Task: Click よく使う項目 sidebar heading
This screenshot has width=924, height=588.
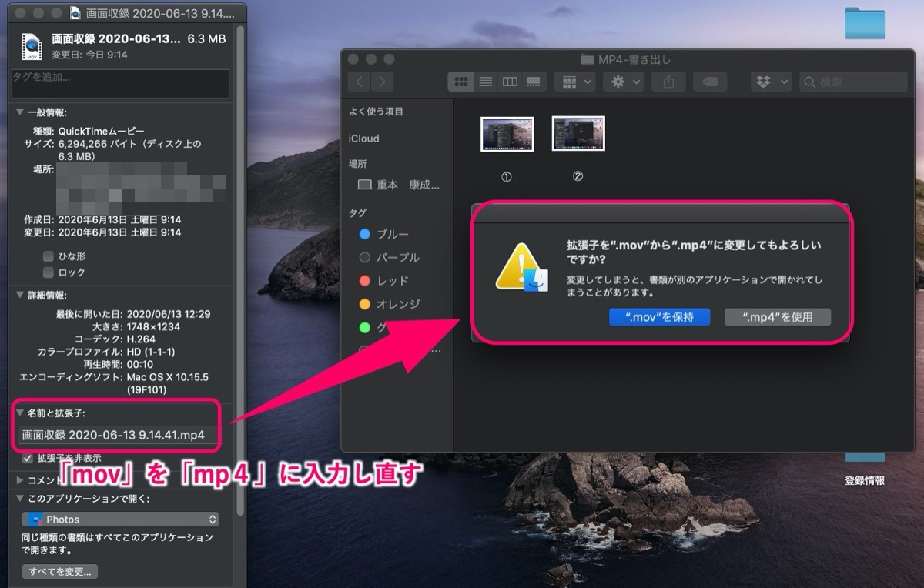Action: tap(376, 112)
